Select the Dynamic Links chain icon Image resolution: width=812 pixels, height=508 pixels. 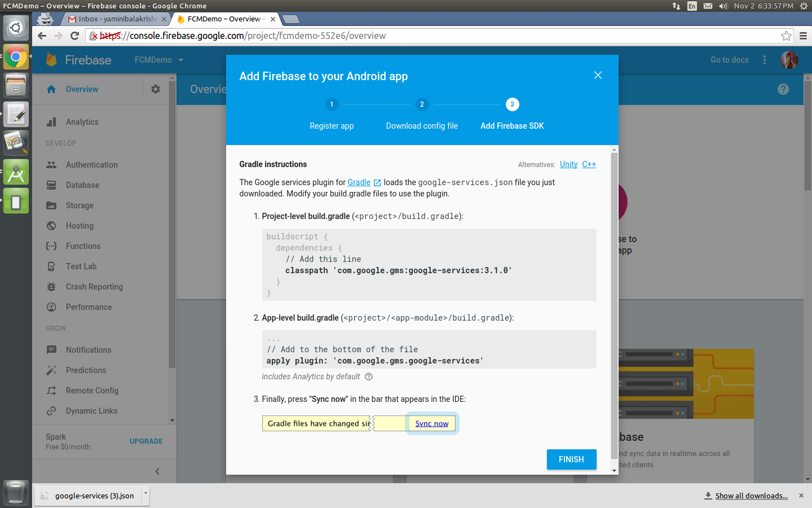pos(51,411)
